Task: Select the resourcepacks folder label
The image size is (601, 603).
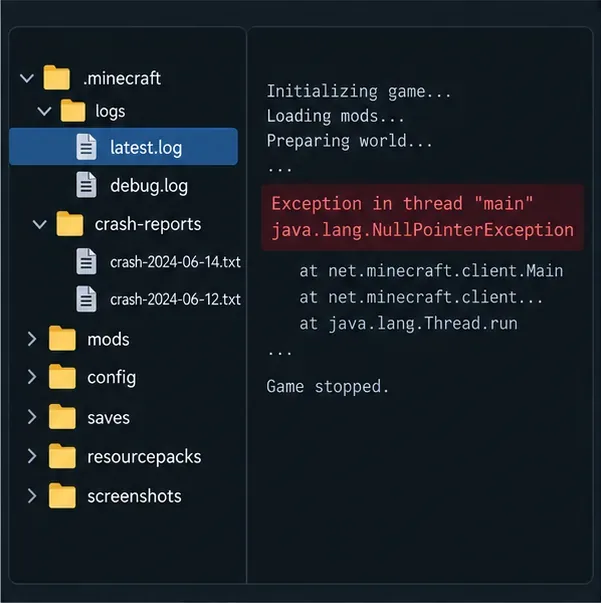Action: pos(144,457)
